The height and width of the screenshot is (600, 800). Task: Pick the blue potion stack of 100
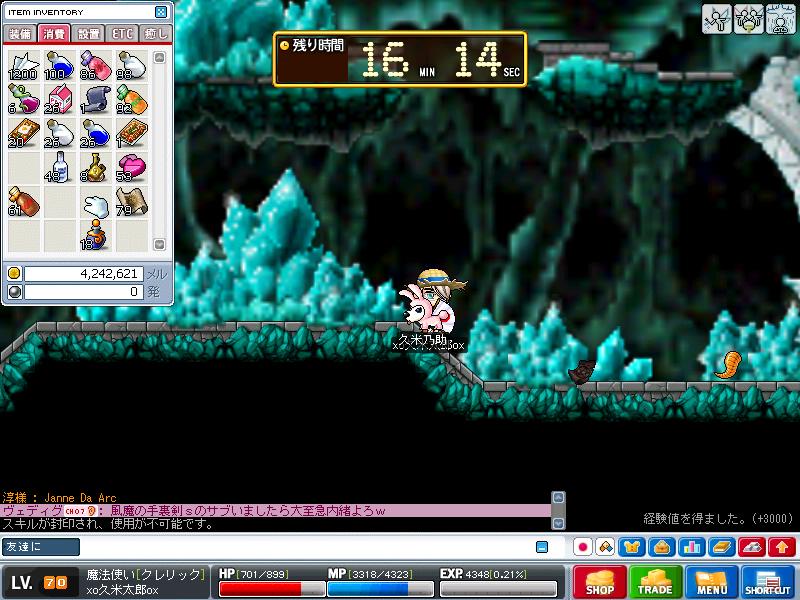(x=59, y=66)
